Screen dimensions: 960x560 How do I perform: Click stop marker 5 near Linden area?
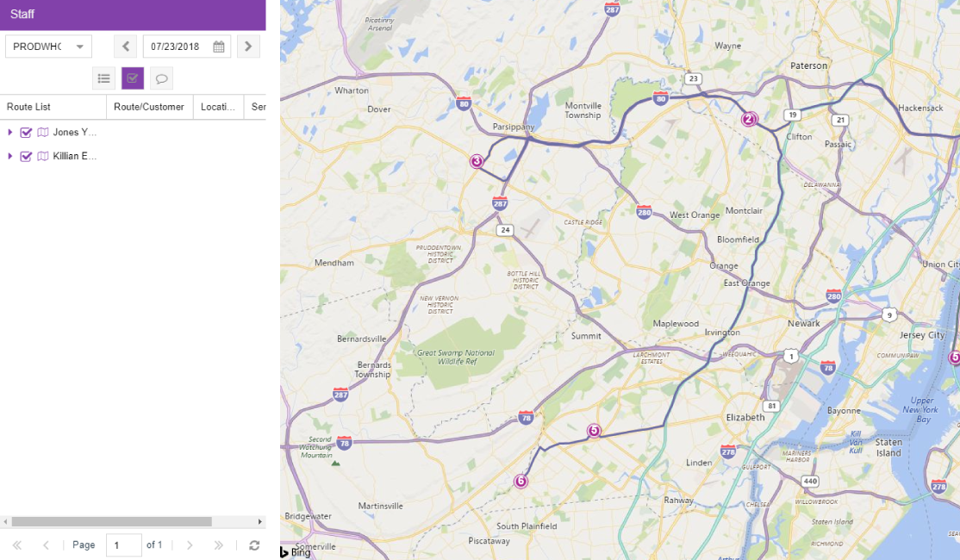point(593,430)
